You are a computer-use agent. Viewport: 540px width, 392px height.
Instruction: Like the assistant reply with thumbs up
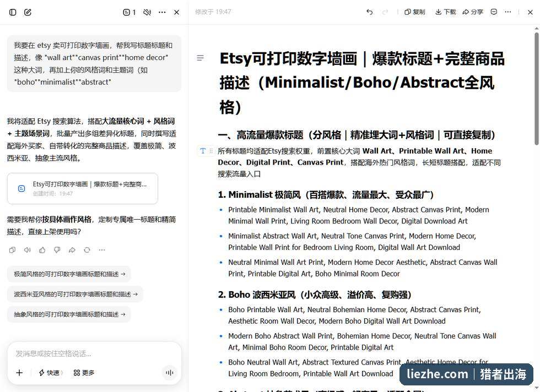[42, 250]
